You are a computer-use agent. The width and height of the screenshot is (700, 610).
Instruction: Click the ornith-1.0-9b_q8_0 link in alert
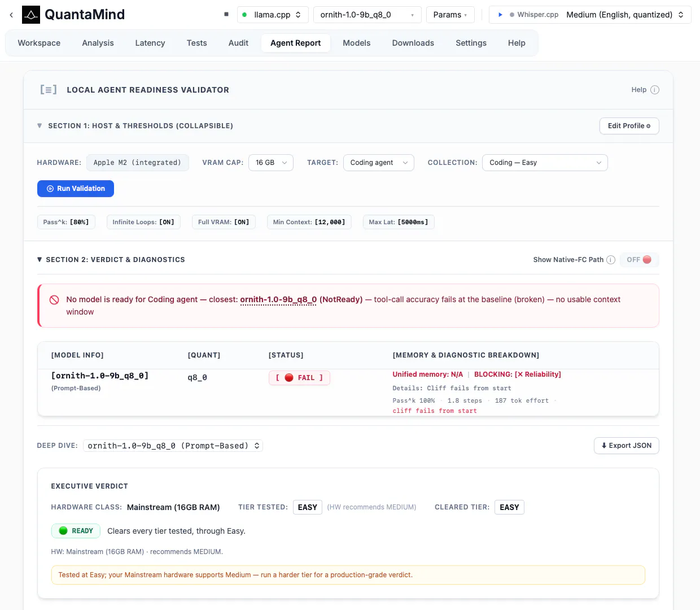[x=278, y=300]
